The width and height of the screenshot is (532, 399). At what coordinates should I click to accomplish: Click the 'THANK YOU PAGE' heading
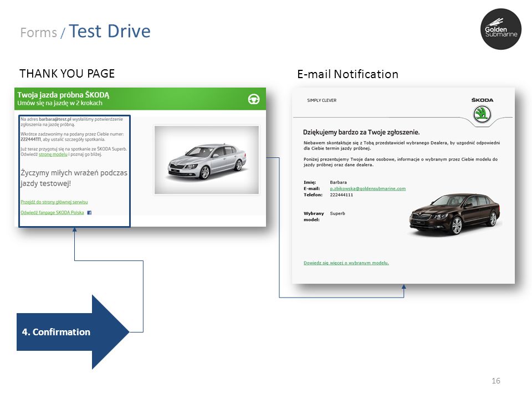click(67, 74)
